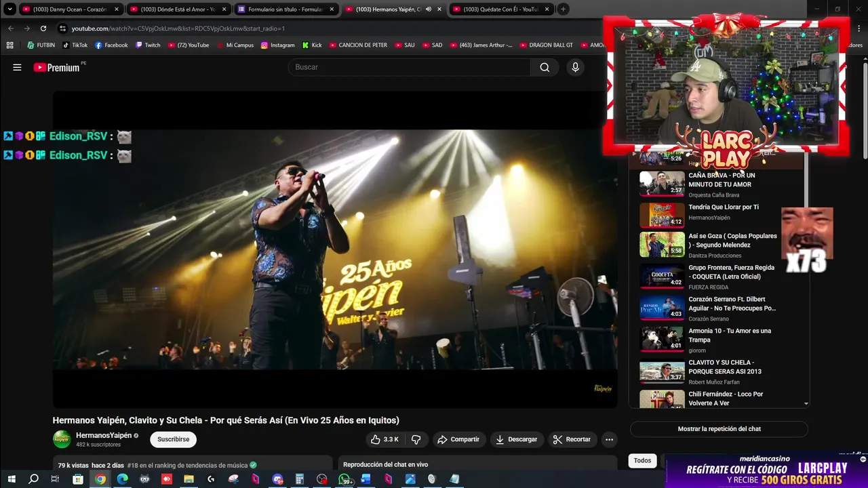
Task: Open the Windows Start menu
Action: [11, 479]
